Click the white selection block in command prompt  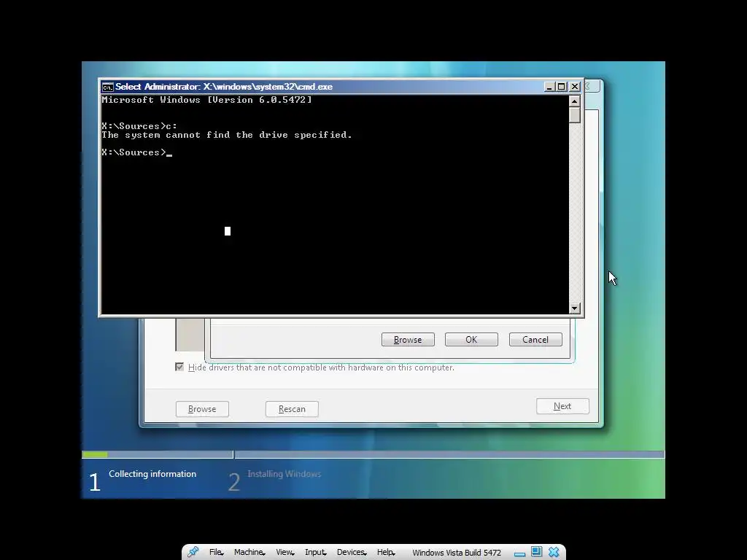pyautogui.click(x=228, y=231)
